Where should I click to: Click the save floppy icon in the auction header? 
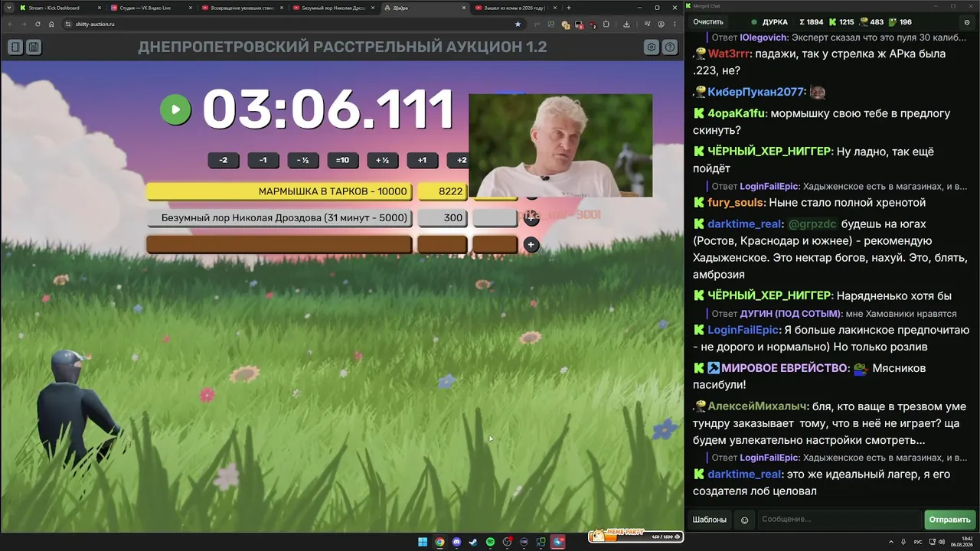pyautogui.click(x=34, y=47)
